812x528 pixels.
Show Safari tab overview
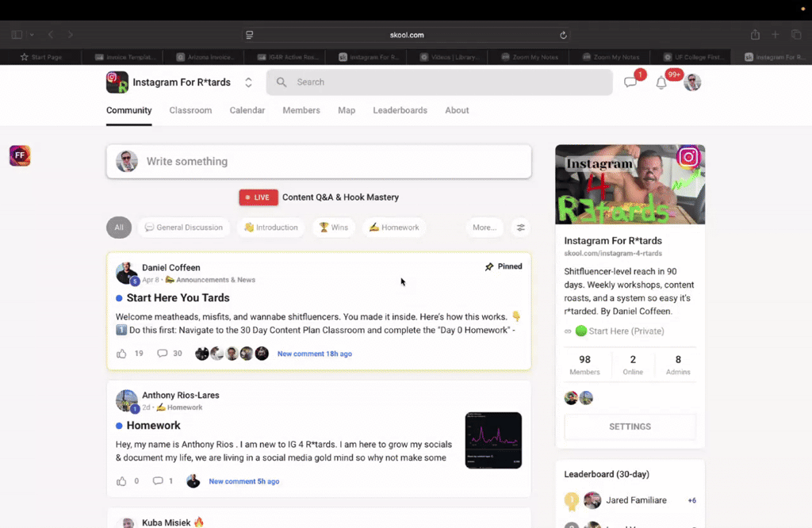[796, 35]
